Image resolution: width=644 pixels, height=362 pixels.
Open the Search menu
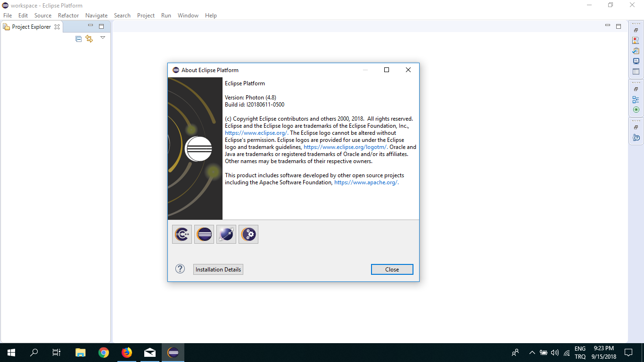pyautogui.click(x=122, y=16)
